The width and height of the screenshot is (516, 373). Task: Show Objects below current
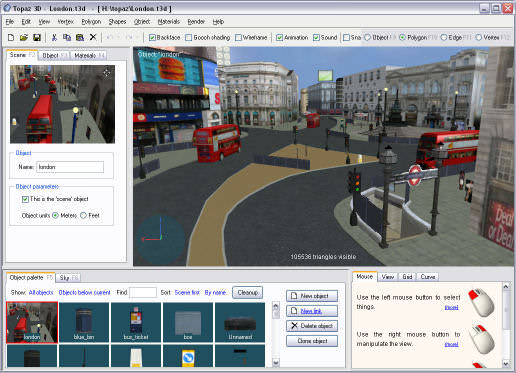coord(85,292)
